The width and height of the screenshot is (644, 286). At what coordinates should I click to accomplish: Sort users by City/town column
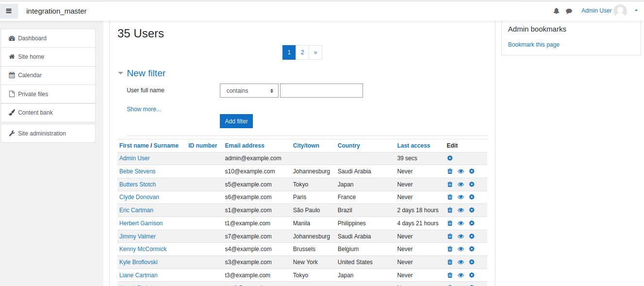point(306,146)
